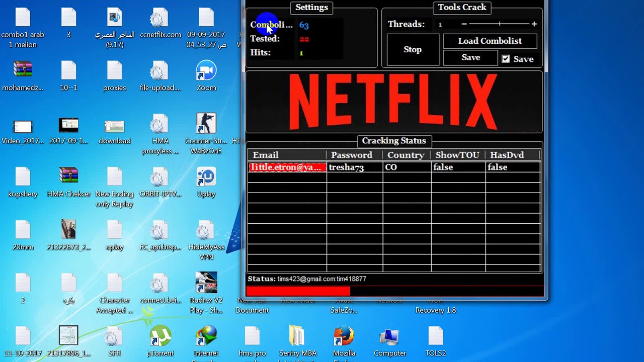Select the 21322673_2... image file

click(68, 235)
